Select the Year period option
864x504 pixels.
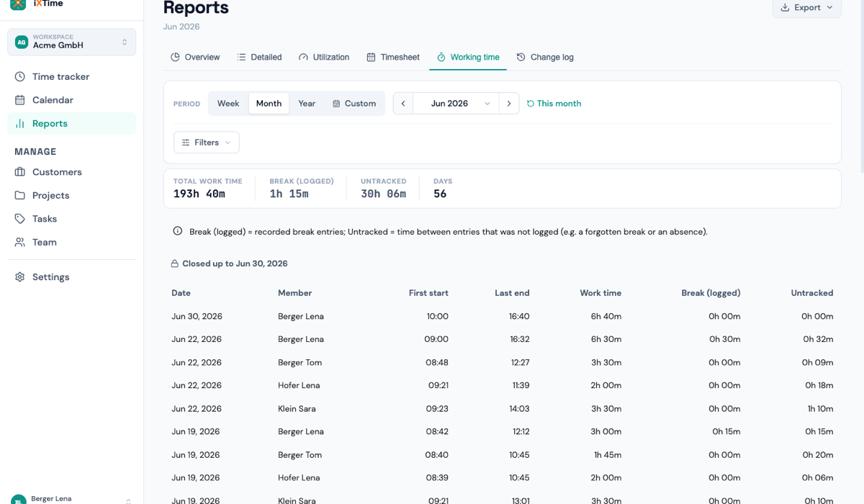click(307, 104)
